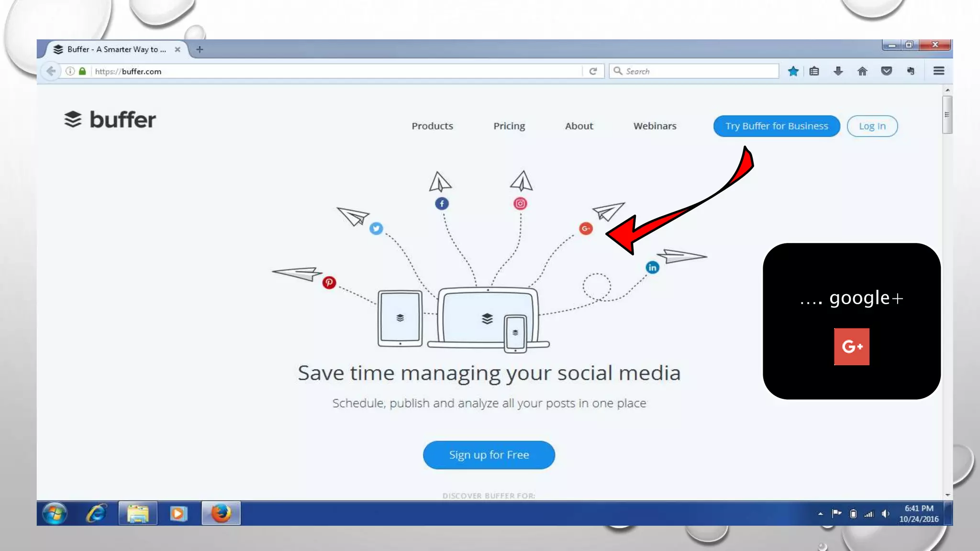The width and height of the screenshot is (980, 551).
Task: Reload the buffer.com page
Action: tap(593, 71)
